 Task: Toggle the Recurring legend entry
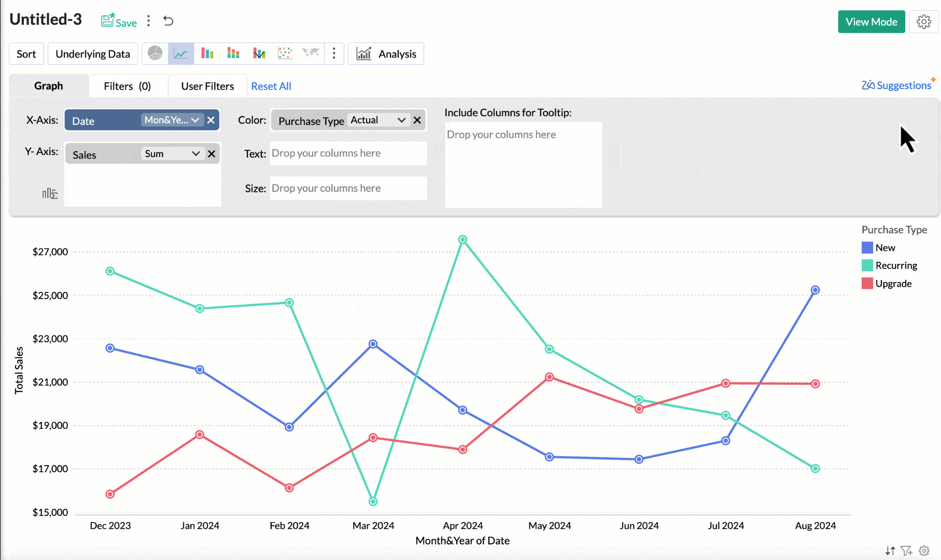click(x=895, y=265)
